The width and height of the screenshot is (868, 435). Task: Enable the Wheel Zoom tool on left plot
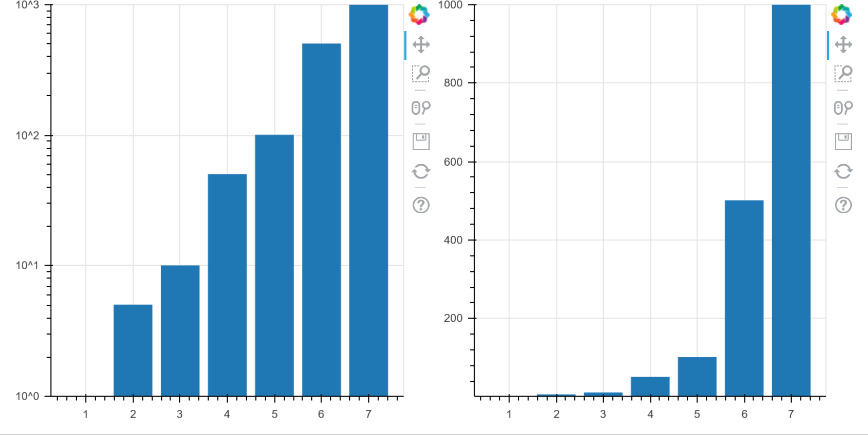pyautogui.click(x=421, y=107)
